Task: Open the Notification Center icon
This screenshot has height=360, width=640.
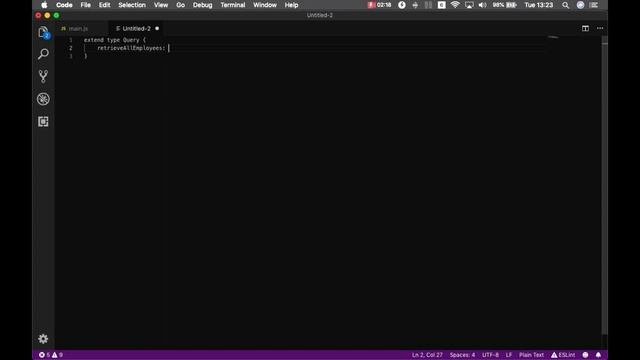Action: (x=594, y=5)
